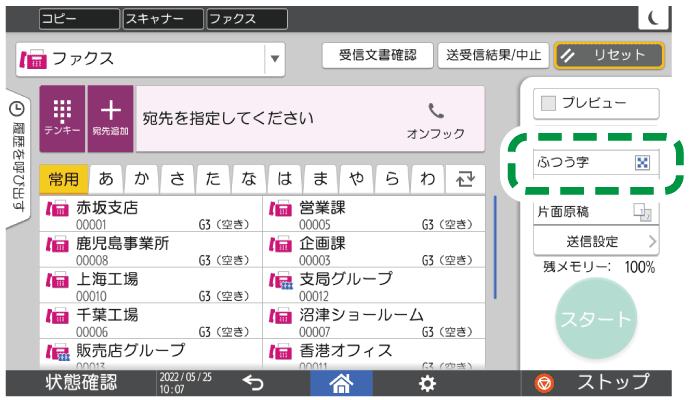Select the な index tab
Image resolution: width=695 pixels, height=400 pixels.
click(249, 179)
